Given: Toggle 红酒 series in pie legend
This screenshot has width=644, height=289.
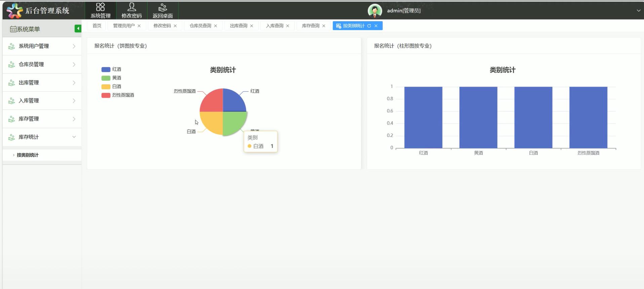Looking at the screenshot, I should (111, 69).
